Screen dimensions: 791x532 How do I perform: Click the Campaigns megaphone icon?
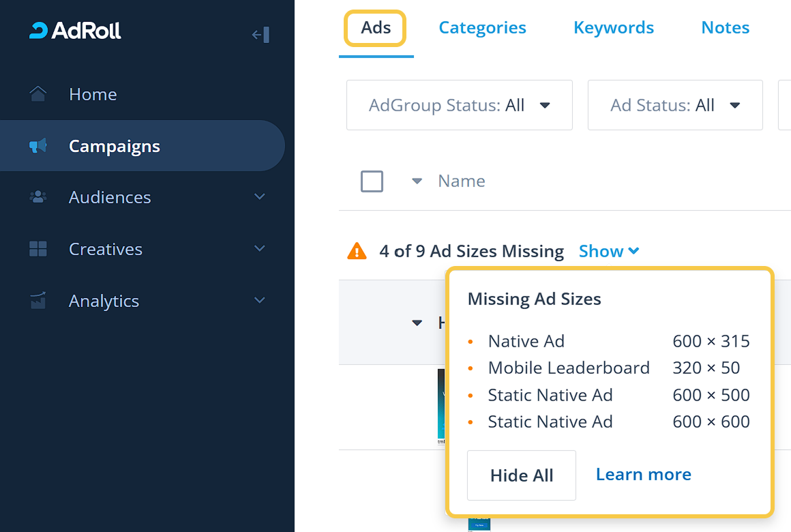[x=38, y=146]
